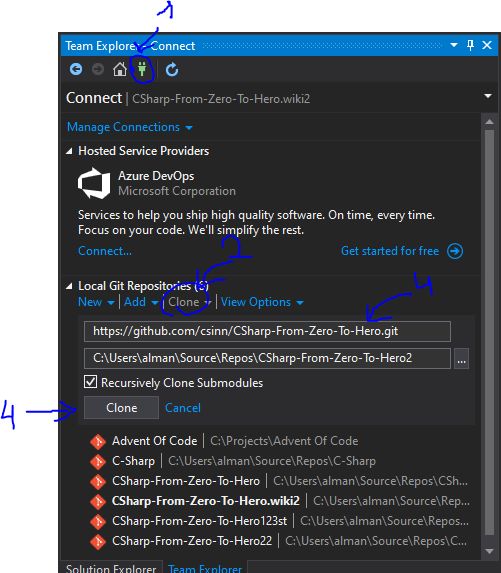The image size is (501, 573).
Task: Click the forward navigation arrow
Action: click(x=98, y=69)
